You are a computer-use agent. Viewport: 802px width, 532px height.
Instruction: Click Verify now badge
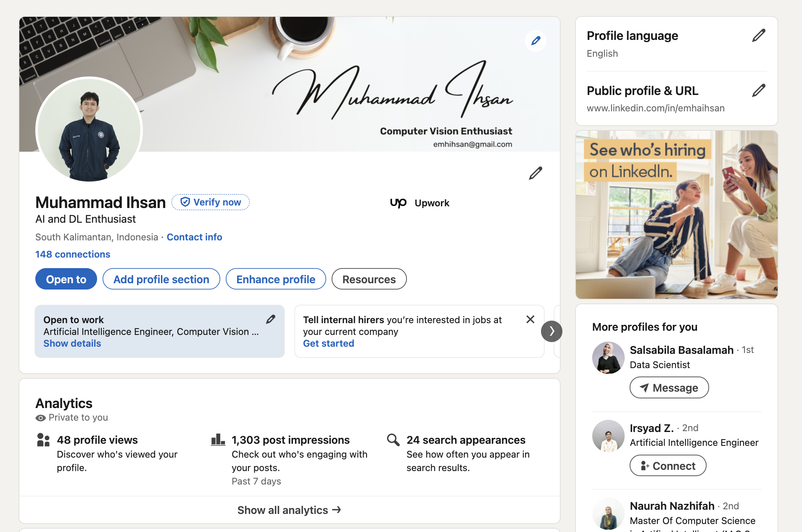click(211, 202)
